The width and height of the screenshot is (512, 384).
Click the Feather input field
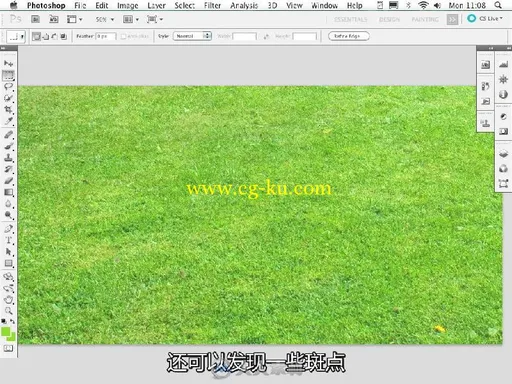coord(106,36)
